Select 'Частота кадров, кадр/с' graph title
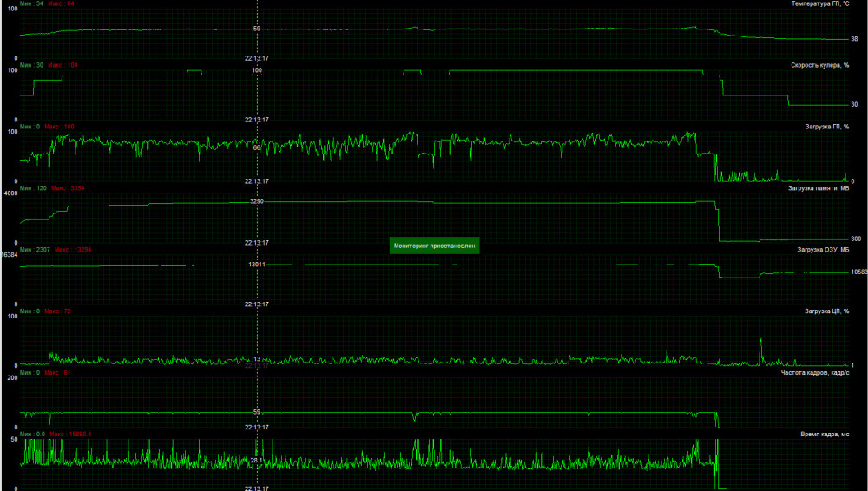This screenshot has width=868, height=491. point(815,372)
